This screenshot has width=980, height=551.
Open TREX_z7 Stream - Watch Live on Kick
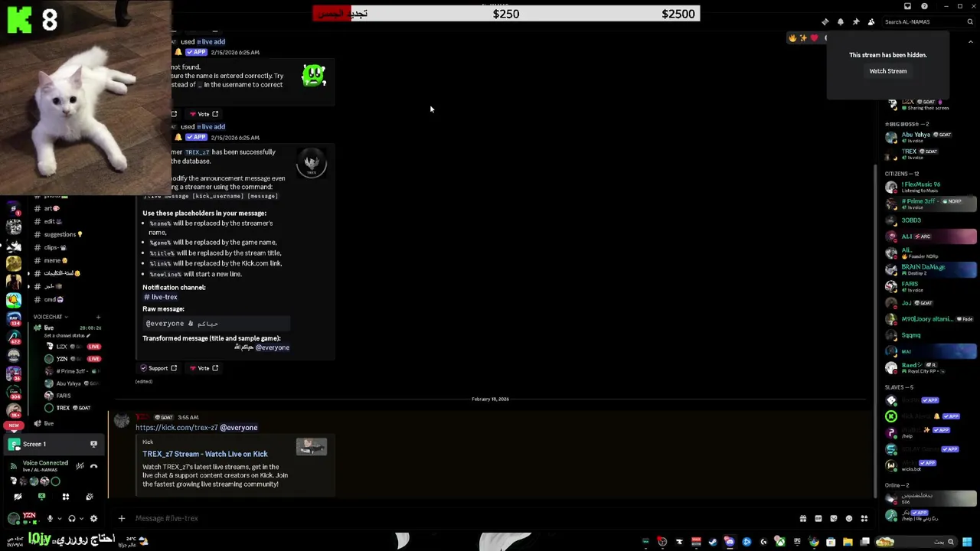pos(204,454)
